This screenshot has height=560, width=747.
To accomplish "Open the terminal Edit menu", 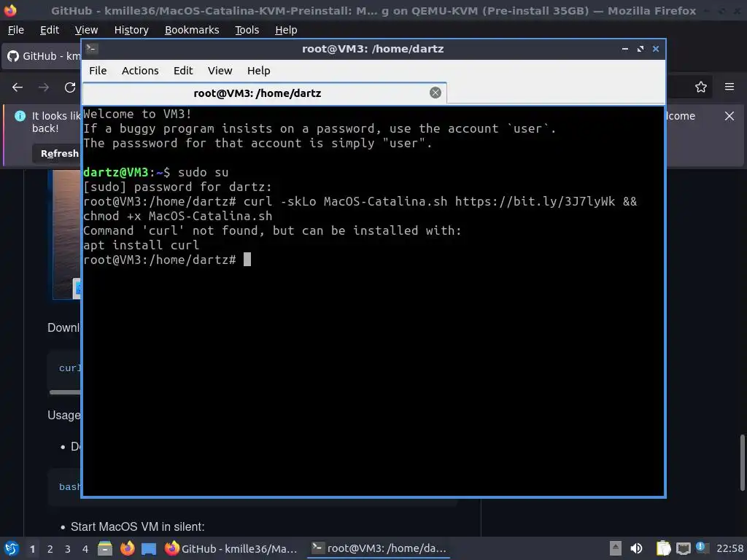I will pyautogui.click(x=183, y=71).
